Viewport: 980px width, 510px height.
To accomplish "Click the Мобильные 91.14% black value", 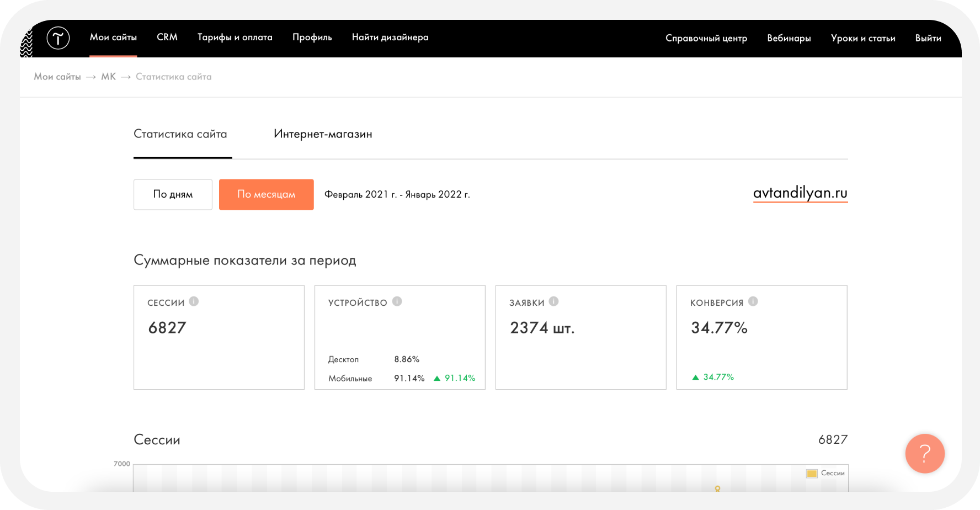I will tap(409, 378).
